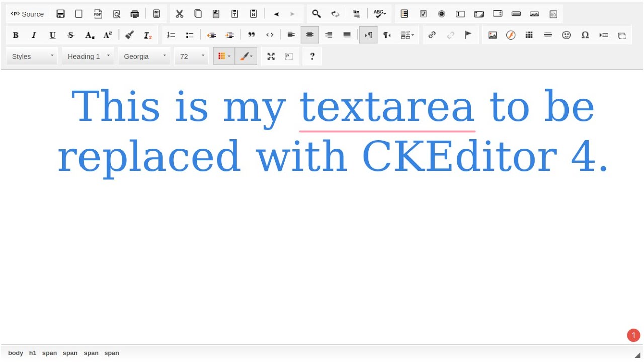Toggle center alignment

pyautogui.click(x=310, y=35)
